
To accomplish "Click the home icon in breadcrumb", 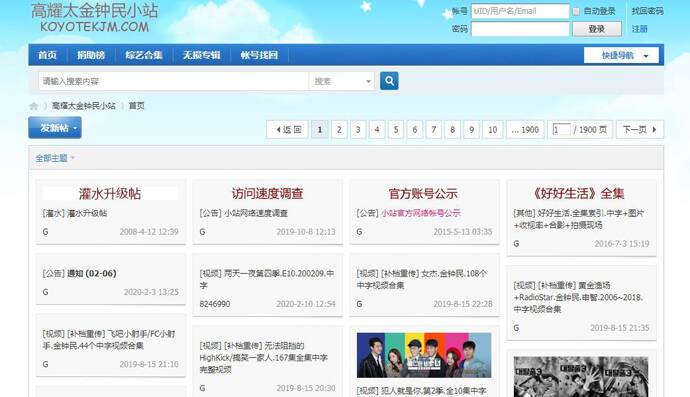I will 33,106.
